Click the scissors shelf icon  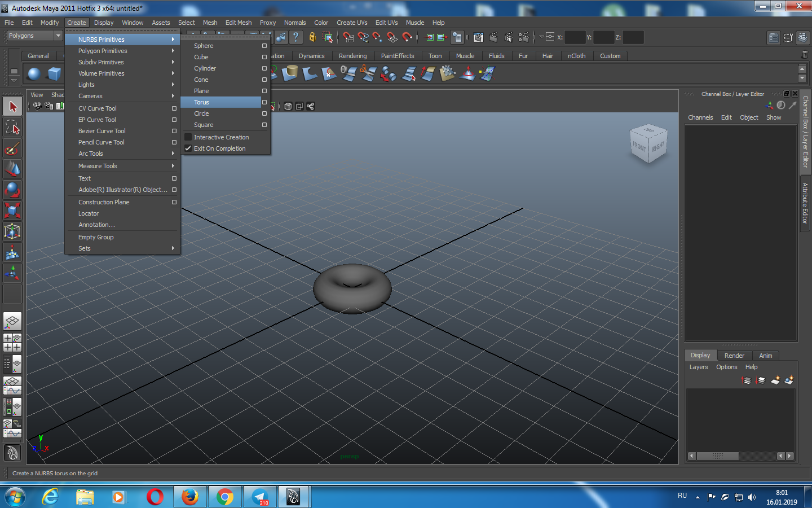coord(368,73)
